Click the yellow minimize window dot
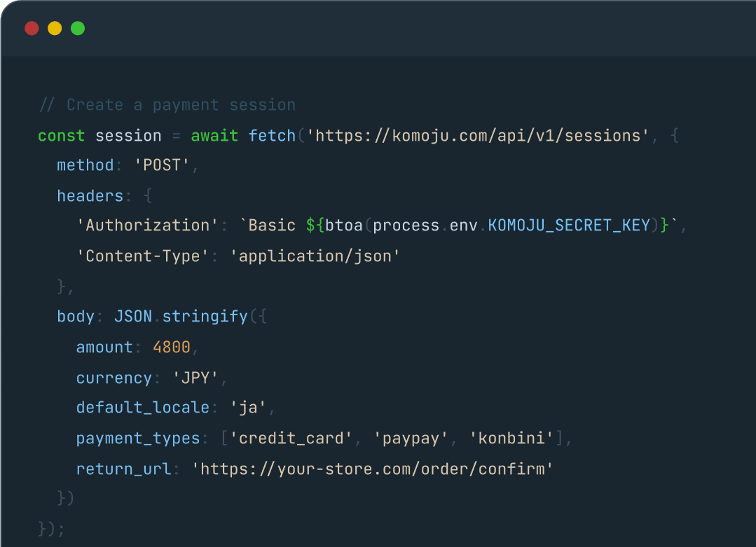 (55, 29)
